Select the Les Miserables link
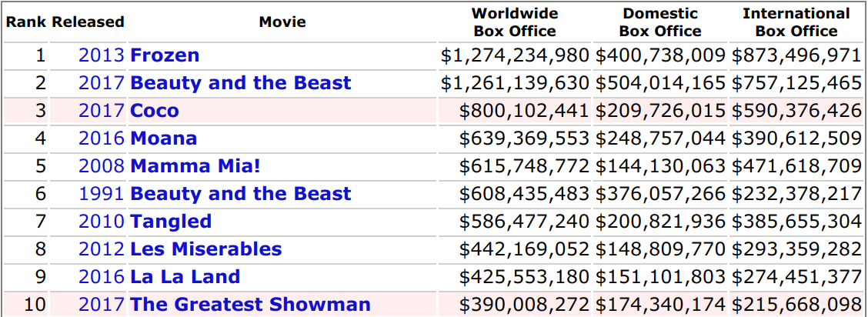The width and height of the screenshot is (868, 317). tap(205, 249)
